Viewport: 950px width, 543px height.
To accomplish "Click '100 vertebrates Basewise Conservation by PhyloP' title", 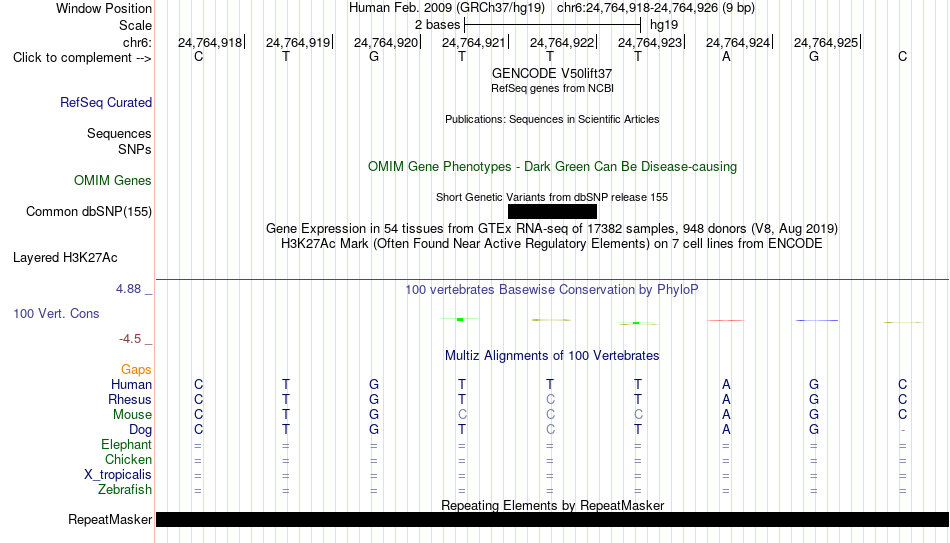I will coord(552,290).
